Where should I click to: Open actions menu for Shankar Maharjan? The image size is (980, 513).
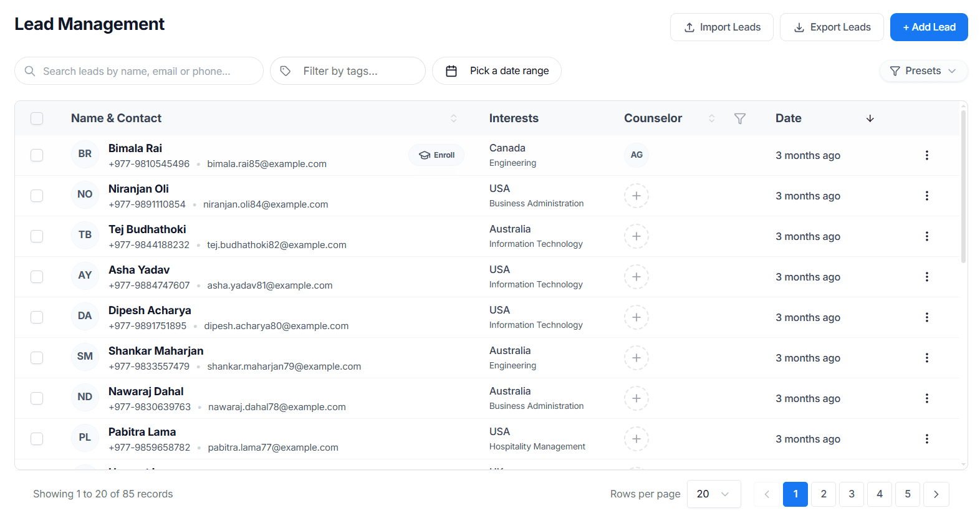pos(926,358)
